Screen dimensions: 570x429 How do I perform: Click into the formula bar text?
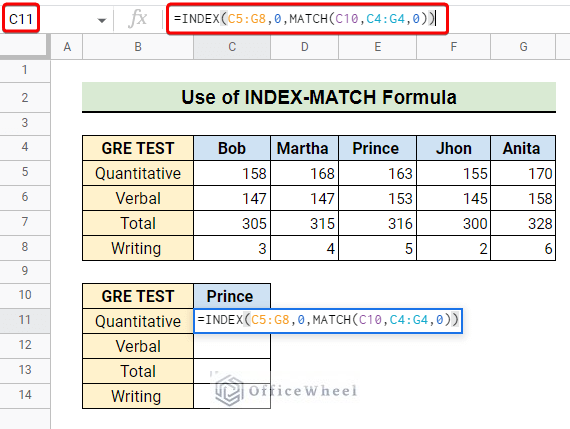[x=304, y=19]
